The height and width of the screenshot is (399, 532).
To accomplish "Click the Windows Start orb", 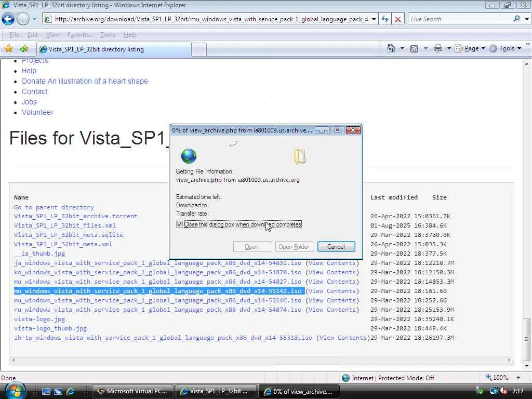I will click(15, 391).
